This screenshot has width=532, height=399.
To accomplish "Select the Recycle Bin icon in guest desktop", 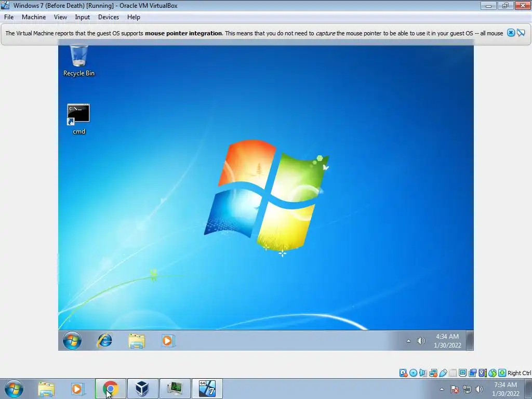I will pyautogui.click(x=79, y=61).
